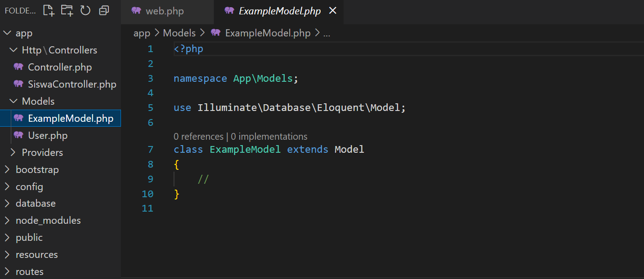Select the ExampleModel.php editor tab

tap(279, 11)
